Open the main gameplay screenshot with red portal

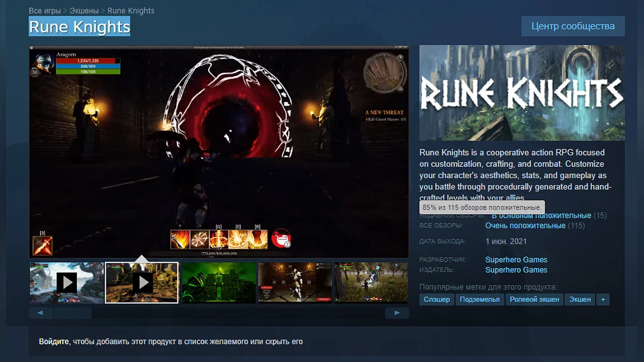click(x=219, y=152)
